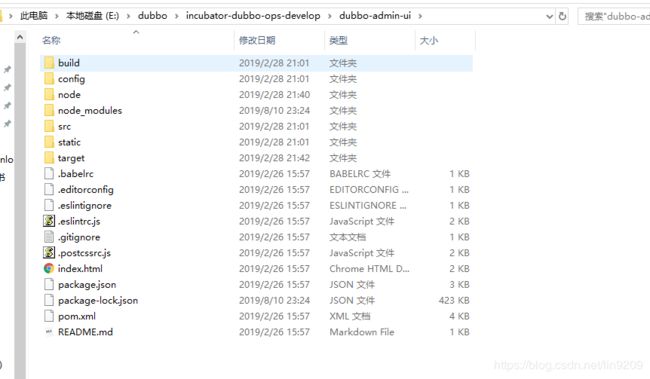Click dubbo-admin-ui breadcrumb segment
Viewport: 650px width, 379px height.
click(x=375, y=16)
